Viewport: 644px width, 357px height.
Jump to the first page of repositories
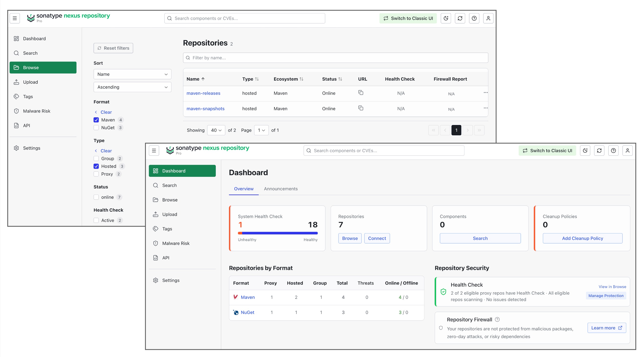pyautogui.click(x=433, y=130)
